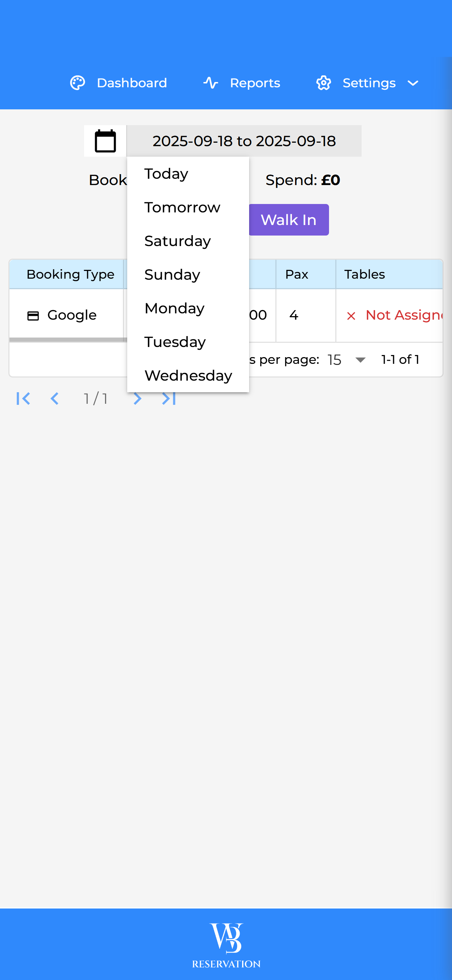This screenshot has height=980, width=452.
Task: Click the Settings gear icon
Action: pos(323,83)
